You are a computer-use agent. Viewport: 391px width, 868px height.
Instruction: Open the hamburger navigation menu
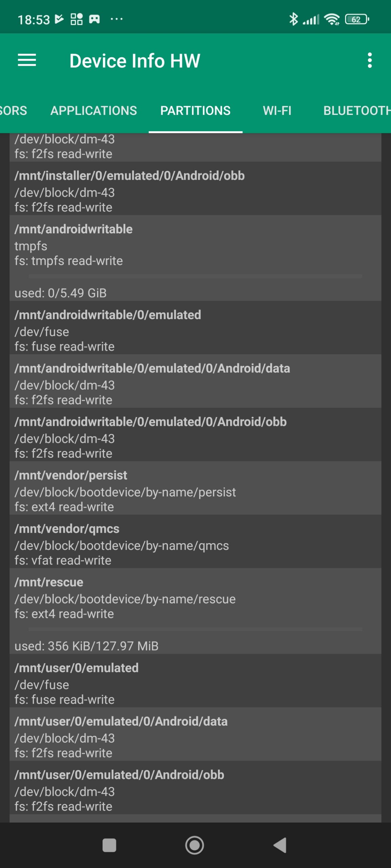27,60
